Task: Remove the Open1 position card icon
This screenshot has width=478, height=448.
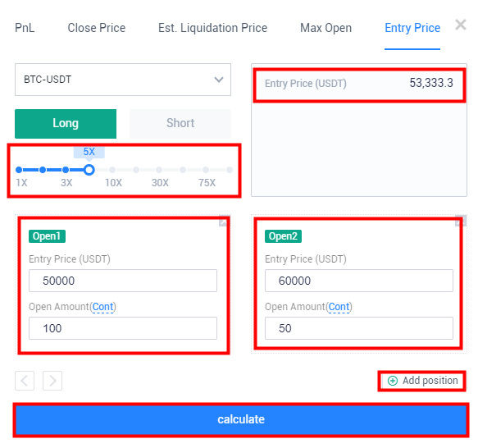Action: click(223, 222)
